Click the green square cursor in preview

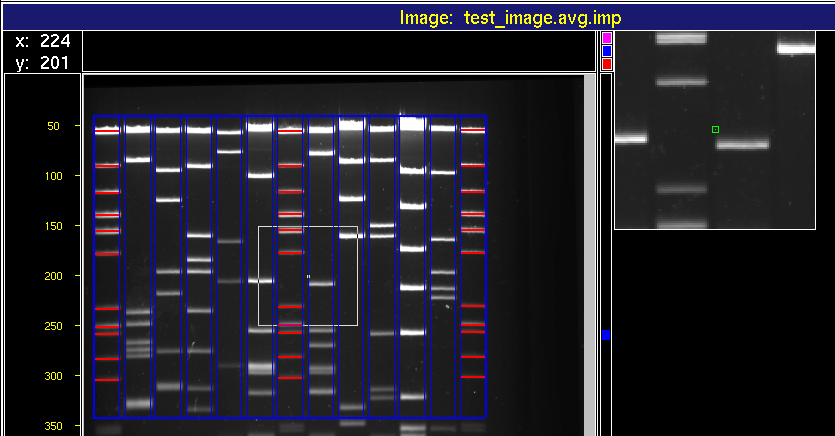(x=715, y=129)
